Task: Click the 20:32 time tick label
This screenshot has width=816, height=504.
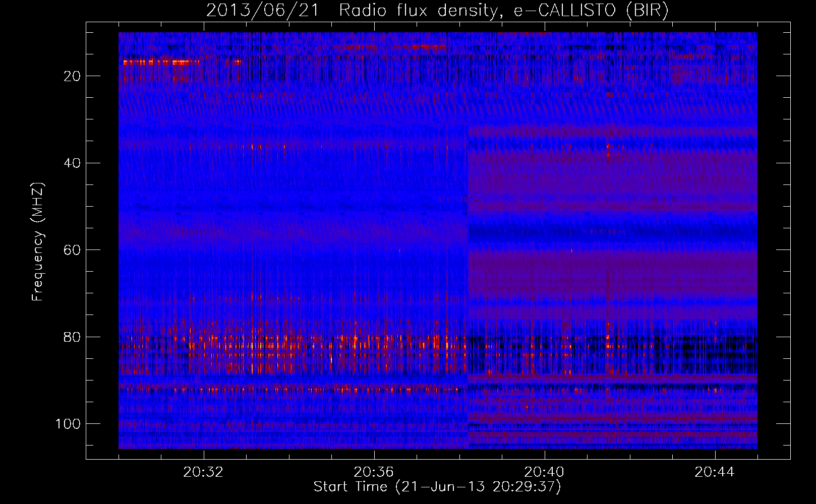Action: 203,472
